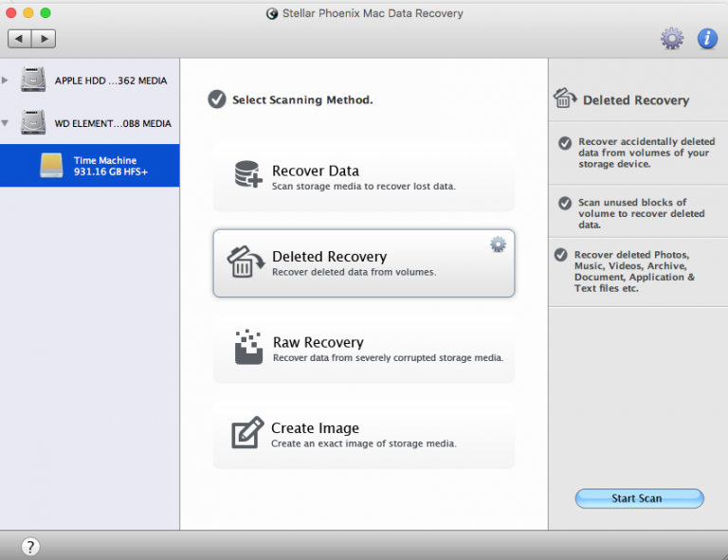This screenshot has width=728, height=560.
Task: Go forward with the right arrow button
Action: tap(45, 39)
